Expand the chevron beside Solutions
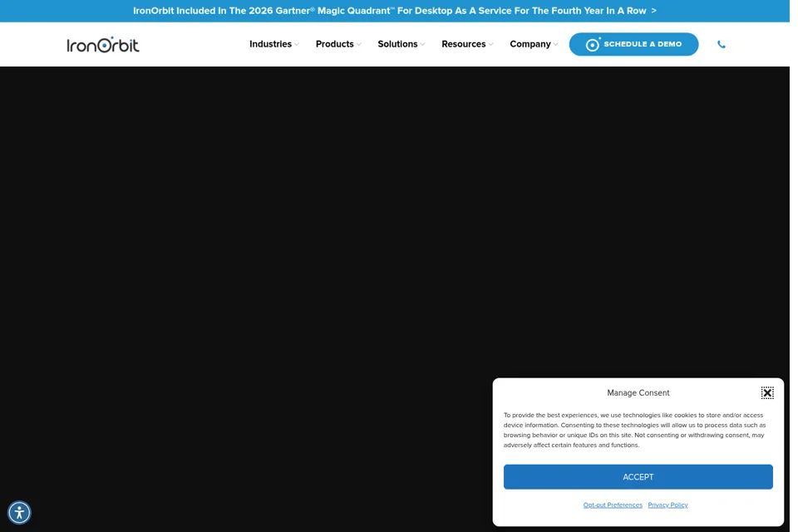 pos(422,45)
